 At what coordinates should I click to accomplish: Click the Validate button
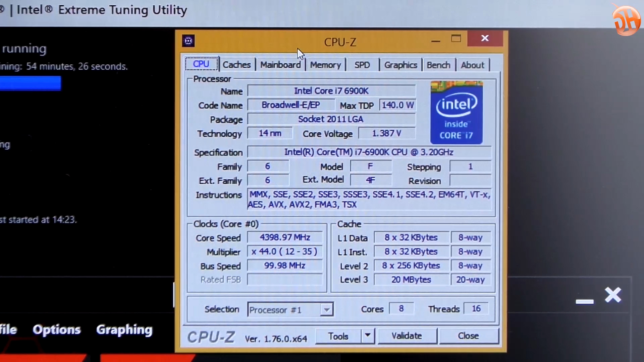tap(407, 336)
